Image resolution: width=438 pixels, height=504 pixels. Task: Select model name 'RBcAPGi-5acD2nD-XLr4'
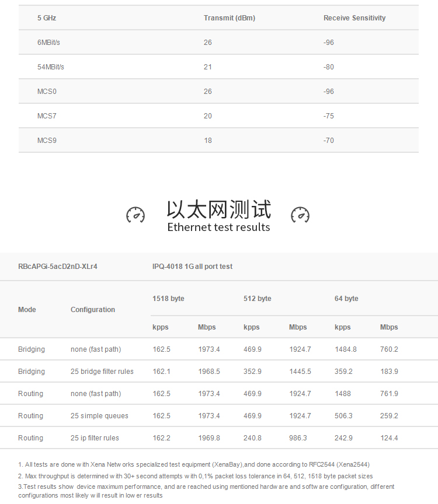(58, 267)
